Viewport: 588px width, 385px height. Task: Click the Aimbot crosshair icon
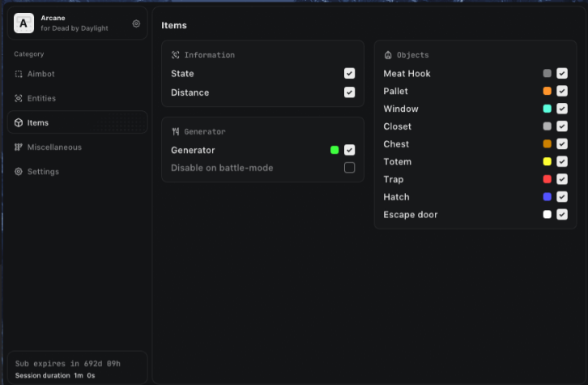point(19,74)
